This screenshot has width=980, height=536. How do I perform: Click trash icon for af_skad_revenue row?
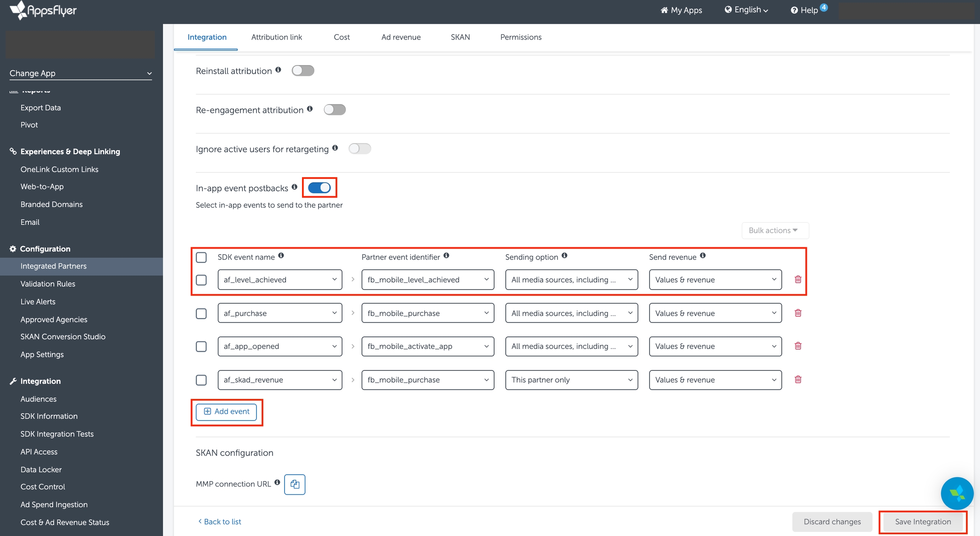[x=798, y=379]
